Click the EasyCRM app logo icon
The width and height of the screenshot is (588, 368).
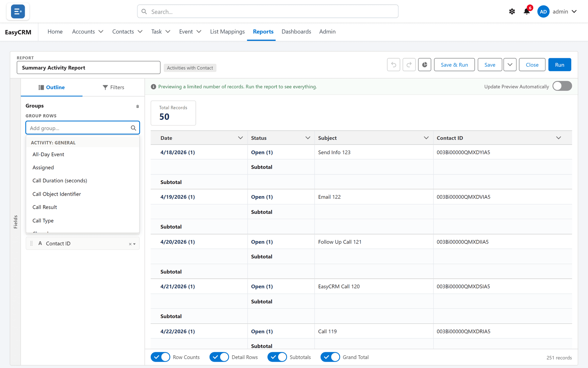(x=18, y=11)
